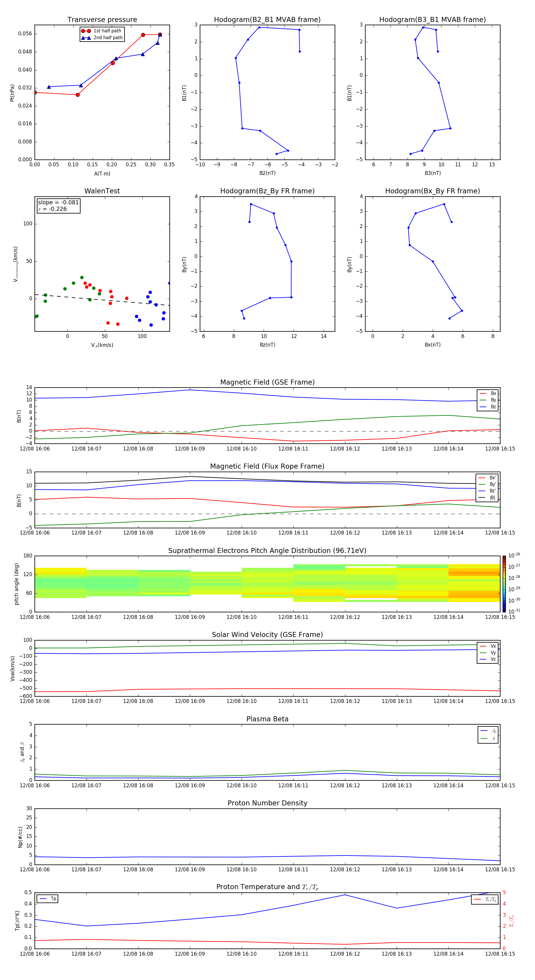Click the 'Proton Number Density' title
The image size is (535, 980).
[x=267, y=803]
